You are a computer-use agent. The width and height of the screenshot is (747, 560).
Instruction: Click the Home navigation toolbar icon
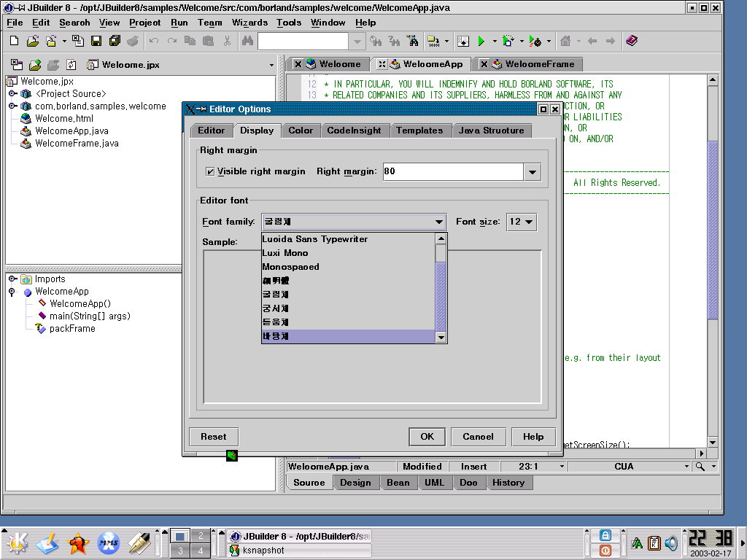coord(565,41)
